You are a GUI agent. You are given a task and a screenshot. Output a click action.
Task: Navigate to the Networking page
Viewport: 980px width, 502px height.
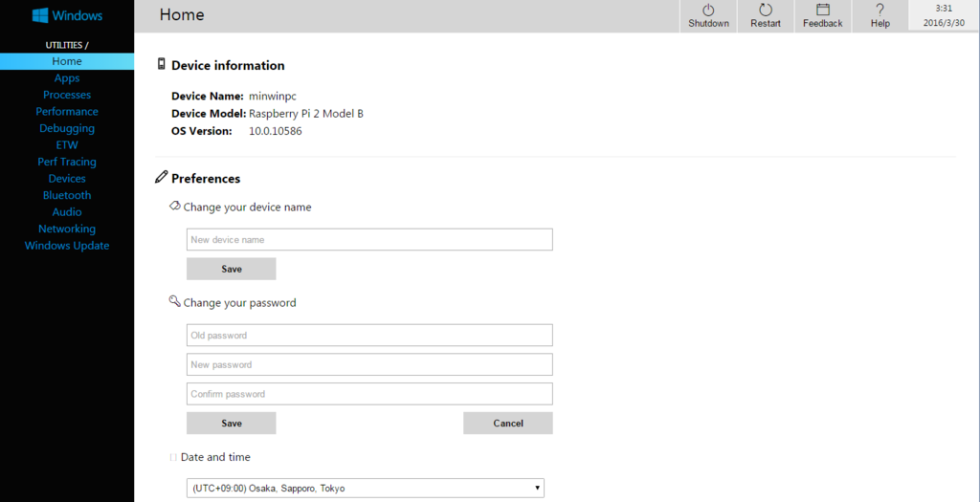(67, 229)
